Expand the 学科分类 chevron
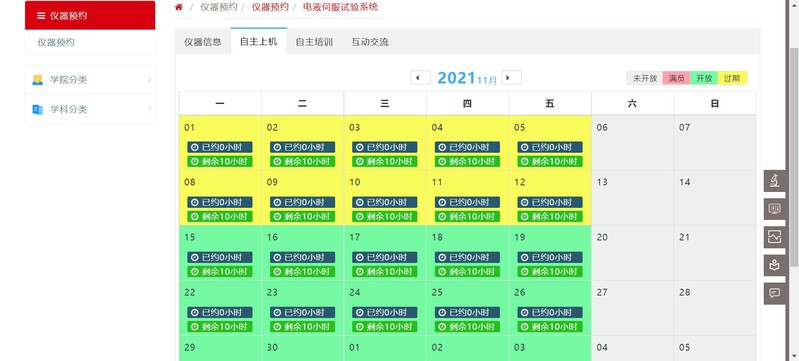The width and height of the screenshot is (799, 361). [x=149, y=109]
